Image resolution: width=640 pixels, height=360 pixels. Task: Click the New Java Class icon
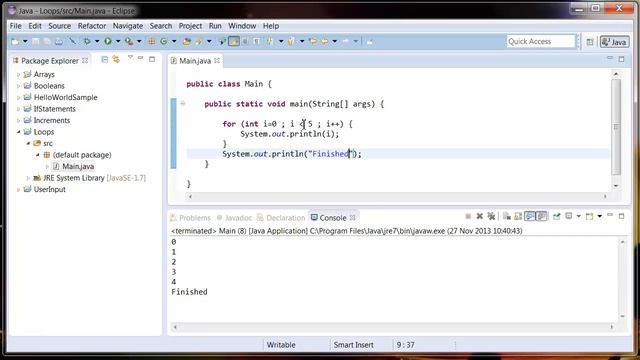tap(163, 41)
